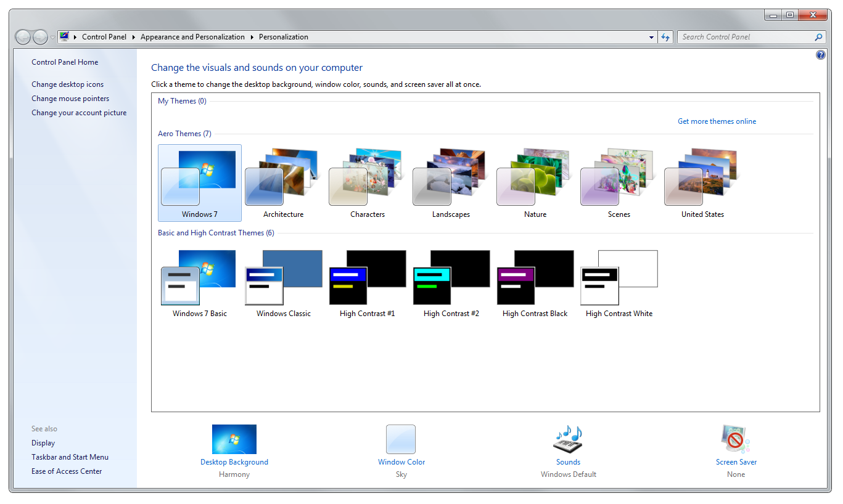Open the address bar dropdown arrow
The image size is (843, 504).
(x=651, y=37)
